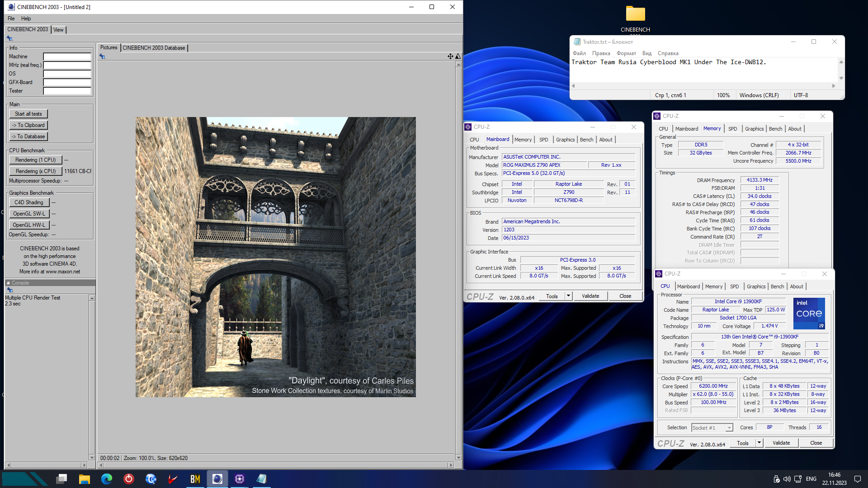Viewport: 868px width, 488px height.
Task: Open File Explorer from taskbar
Action: point(84,479)
